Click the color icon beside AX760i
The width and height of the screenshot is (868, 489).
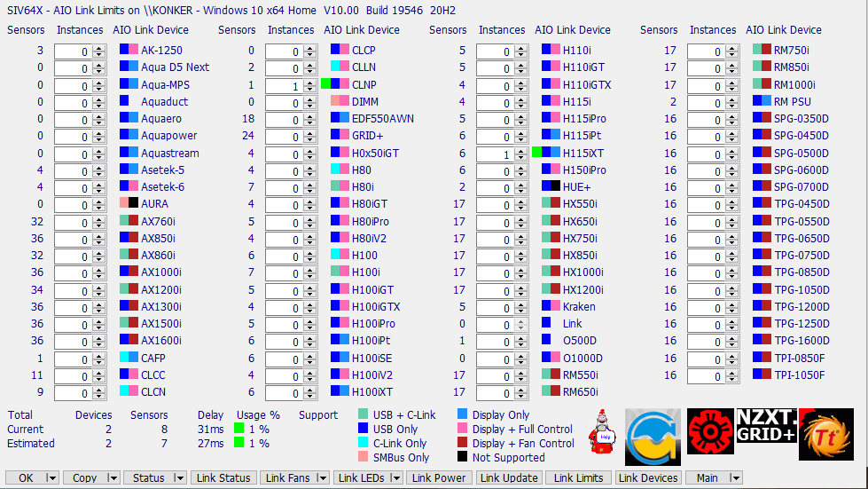129,220
